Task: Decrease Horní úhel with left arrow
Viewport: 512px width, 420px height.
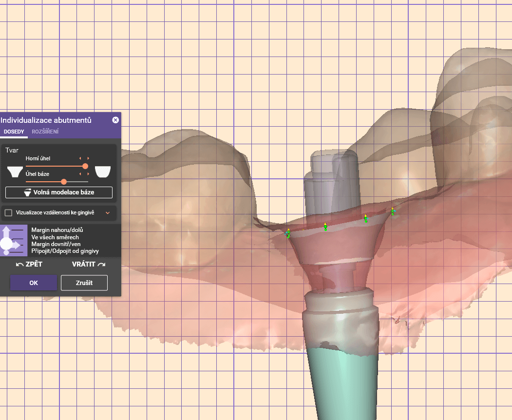Action: pyautogui.click(x=81, y=158)
